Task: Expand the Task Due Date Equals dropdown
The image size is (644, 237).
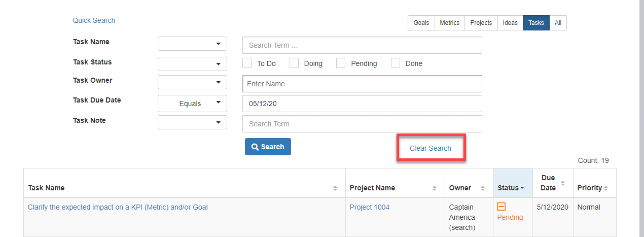Action: pos(192,104)
